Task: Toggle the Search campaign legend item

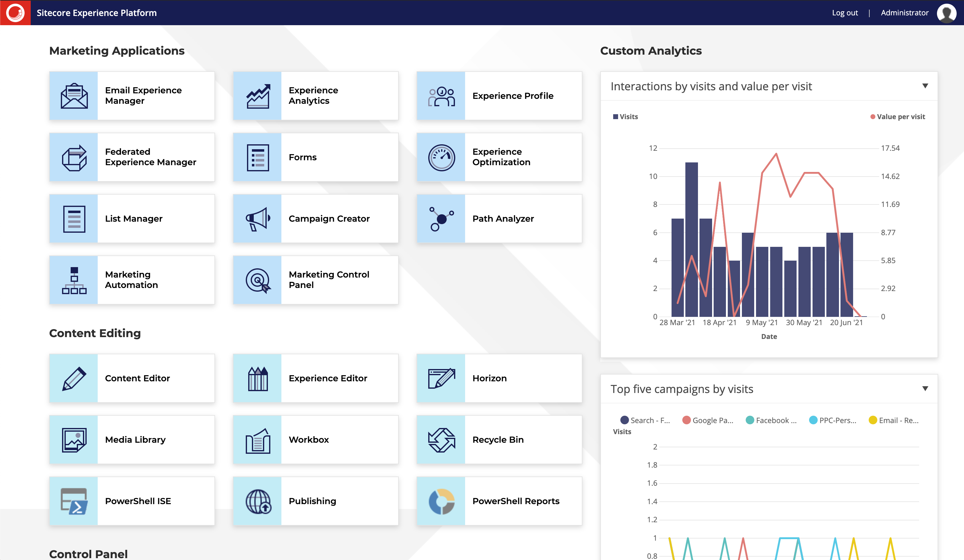Action: coord(645,420)
